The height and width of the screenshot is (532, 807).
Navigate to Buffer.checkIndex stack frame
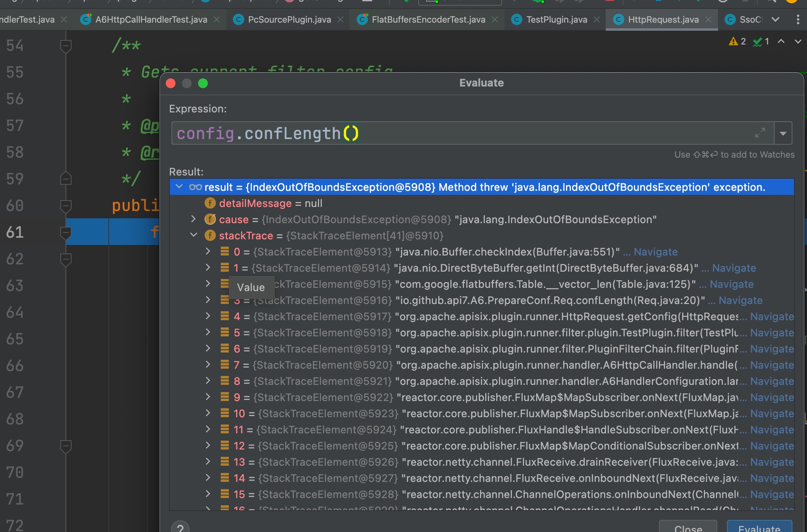(655, 252)
